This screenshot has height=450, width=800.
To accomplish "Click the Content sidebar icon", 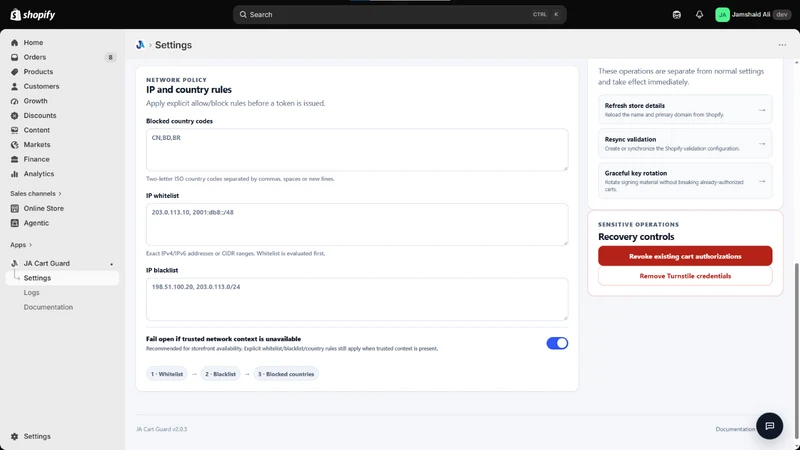I will point(14,130).
